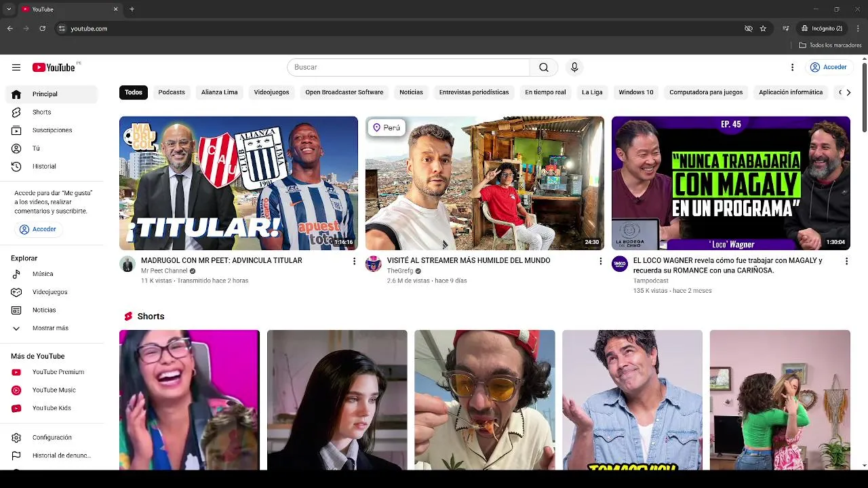The image size is (868, 488).
Task: Open the Tú section in sidebar
Action: pyautogui.click(x=52, y=148)
